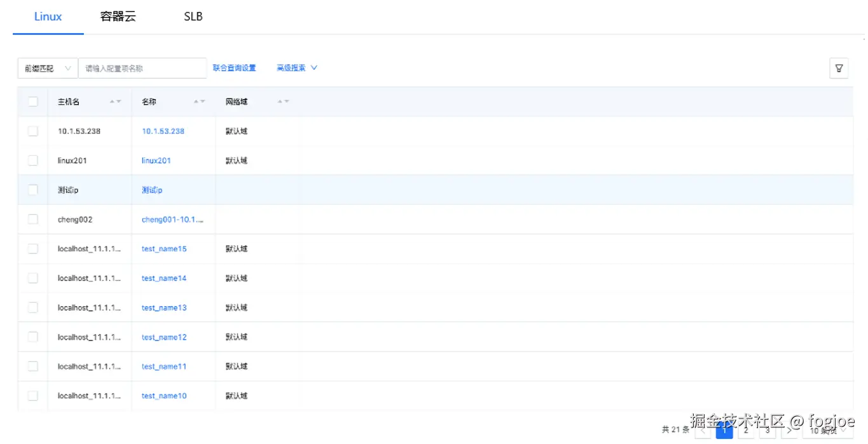The width and height of the screenshot is (868, 444).
Task: Open the 前缀匹配 match-mode dropdown
Action: (x=48, y=69)
